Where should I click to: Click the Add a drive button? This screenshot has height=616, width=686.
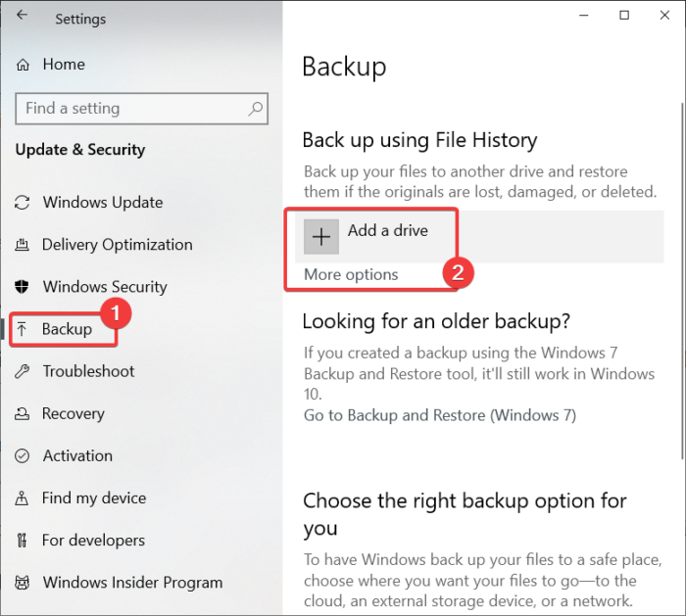pyautogui.click(x=387, y=231)
